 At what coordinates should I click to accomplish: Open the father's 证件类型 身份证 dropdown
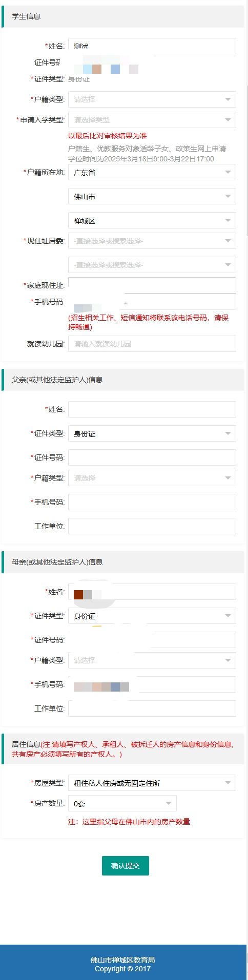pyautogui.click(x=152, y=434)
